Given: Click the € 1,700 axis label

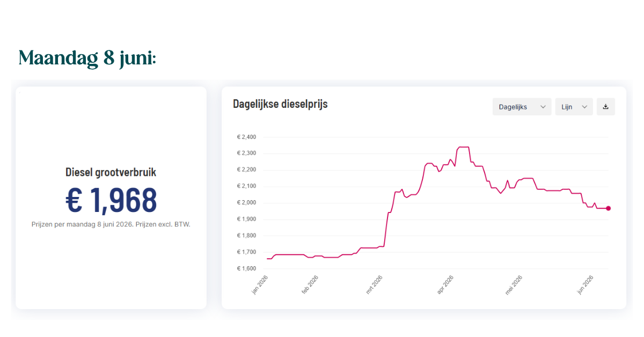Looking at the screenshot, I should [x=246, y=252].
